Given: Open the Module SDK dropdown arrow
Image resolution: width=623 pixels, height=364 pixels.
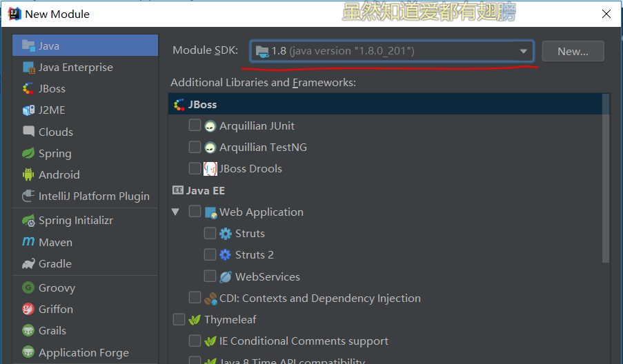Looking at the screenshot, I should pyautogui.click(x=523, y=51).
